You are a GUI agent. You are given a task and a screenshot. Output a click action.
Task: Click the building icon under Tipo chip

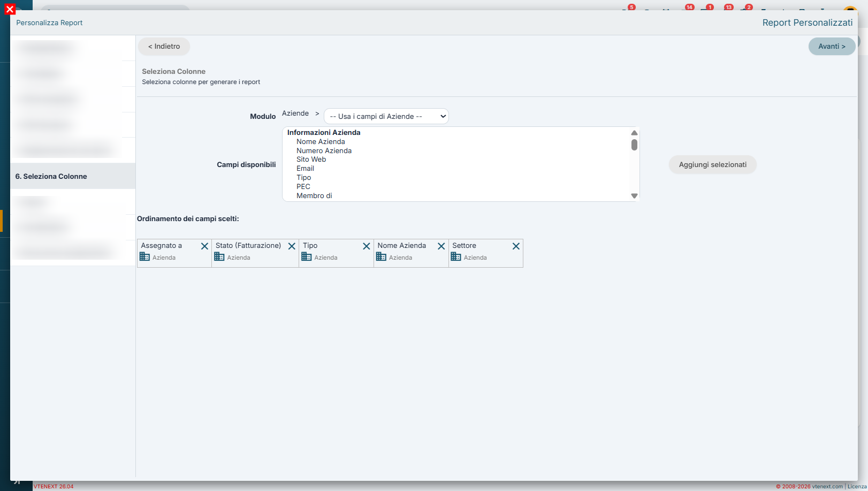pyautogui.click(x=307, y=256)
